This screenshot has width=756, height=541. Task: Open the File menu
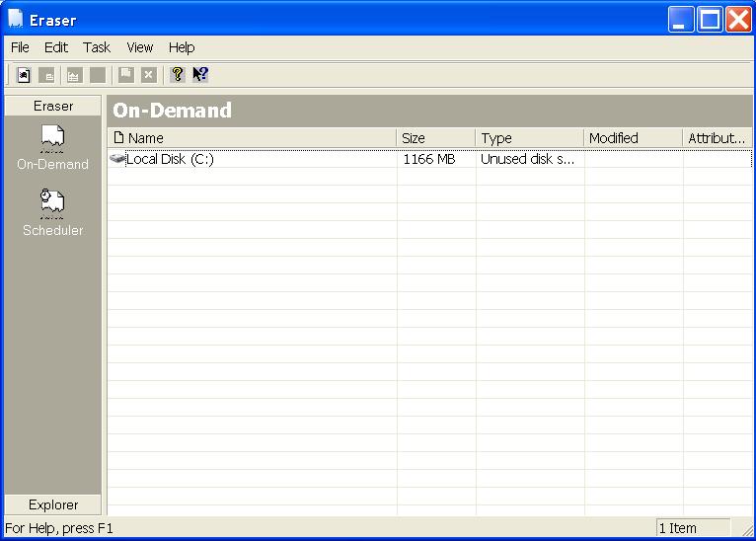(x=20, y=47)
